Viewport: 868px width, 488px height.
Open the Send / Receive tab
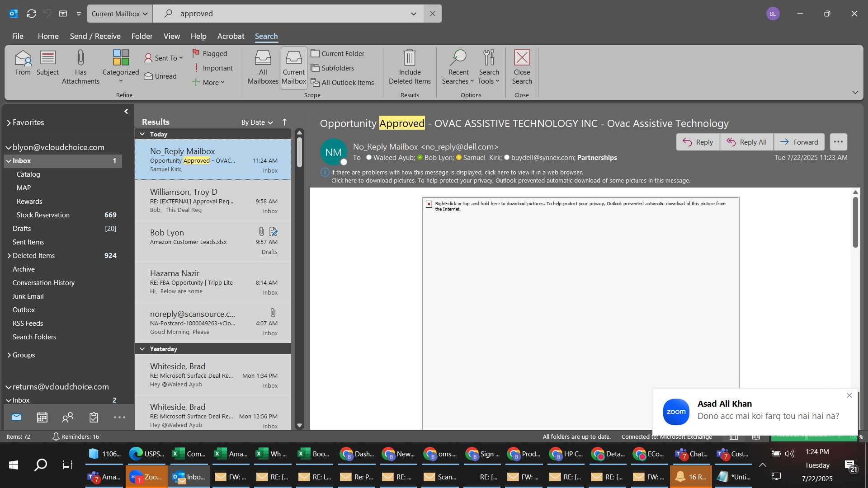95,36
